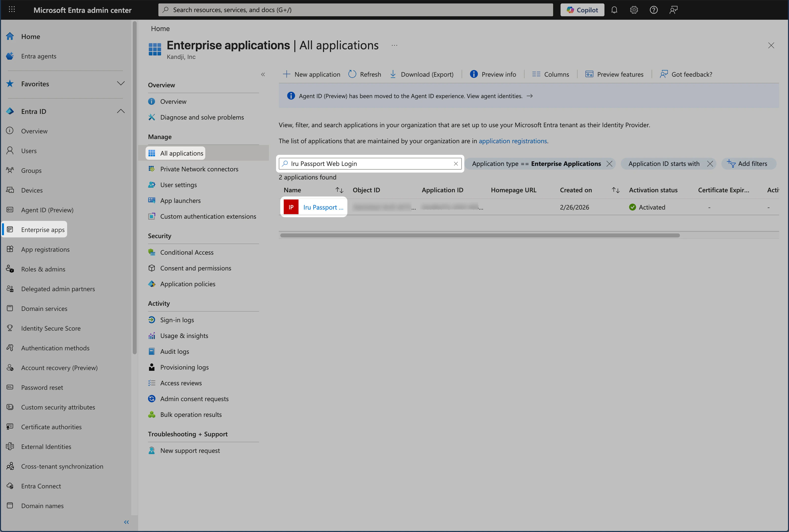Viewport: 789px width, 532px height.
Task: Open the settings gear
Action: tap(634, 10)
